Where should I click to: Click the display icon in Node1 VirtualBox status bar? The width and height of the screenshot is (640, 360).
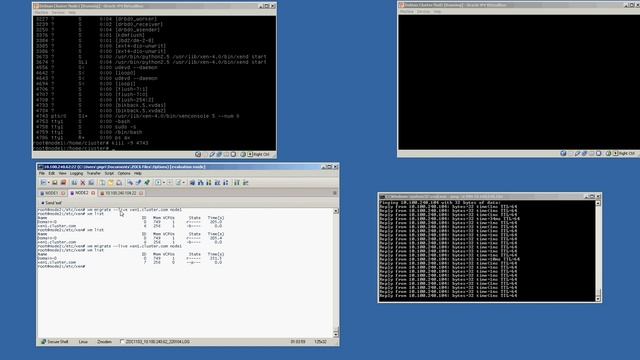[233, 154]
